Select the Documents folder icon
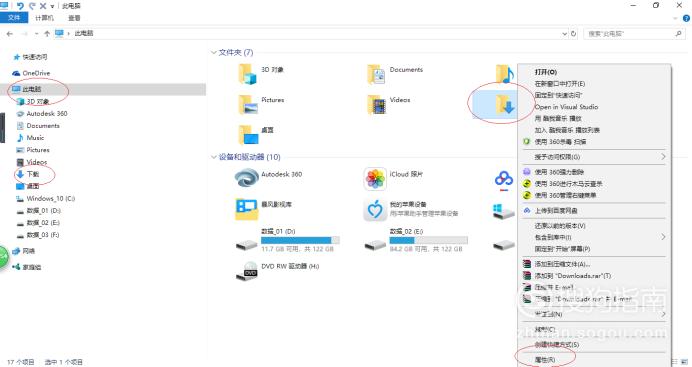Image resolution: width=692 pixels, height=367 pixels. click(x=376, y=74)
